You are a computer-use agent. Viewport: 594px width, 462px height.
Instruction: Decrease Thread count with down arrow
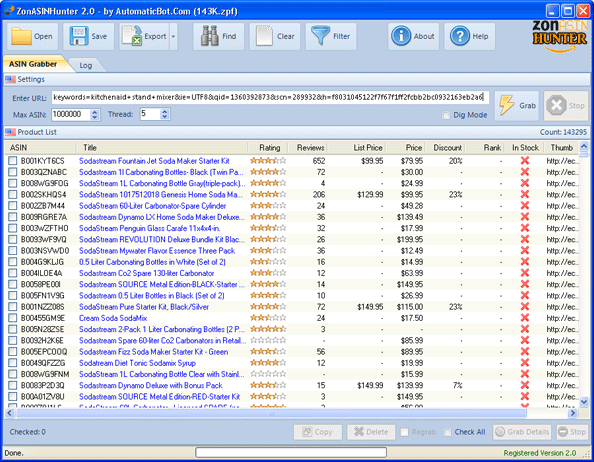coord(164,117)
